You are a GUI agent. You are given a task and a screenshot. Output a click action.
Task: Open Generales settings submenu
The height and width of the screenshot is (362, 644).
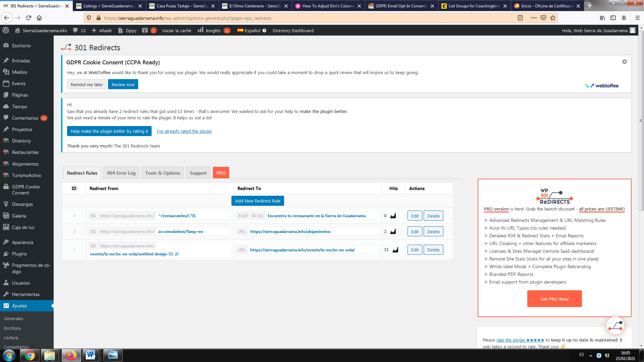coord(14,318)
